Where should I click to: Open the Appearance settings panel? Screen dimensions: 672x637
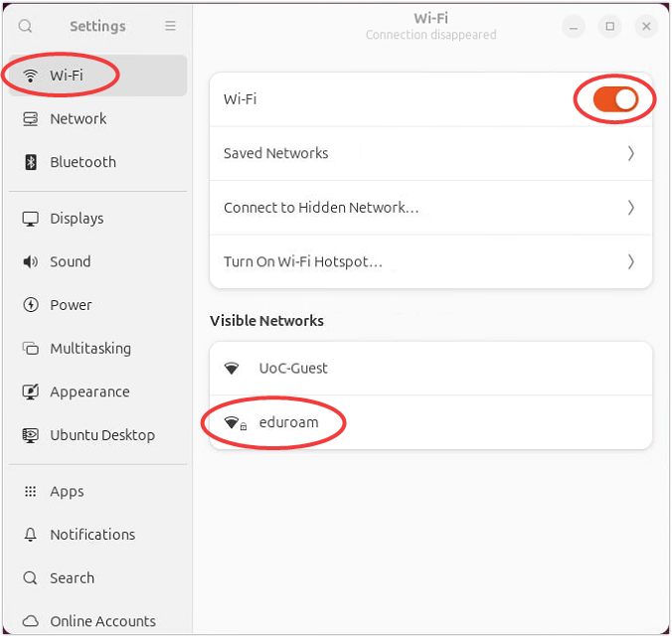click(89, 392)
